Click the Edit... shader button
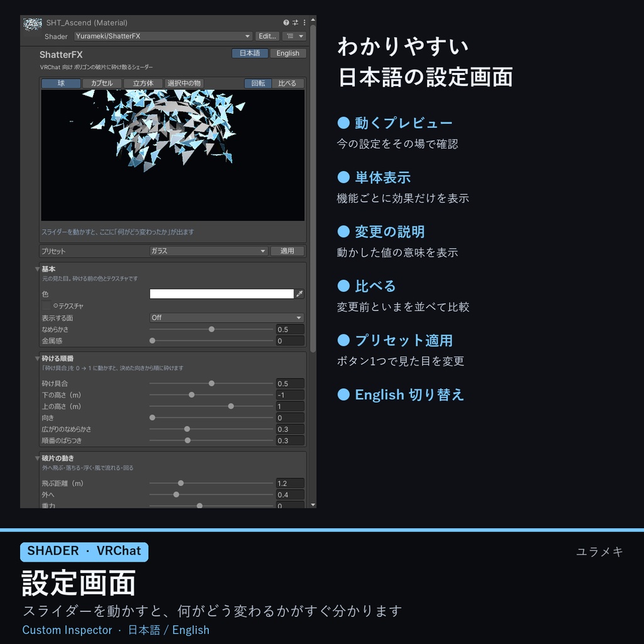The width and height of the screenshot is (644, 644). tap(267, 36)
